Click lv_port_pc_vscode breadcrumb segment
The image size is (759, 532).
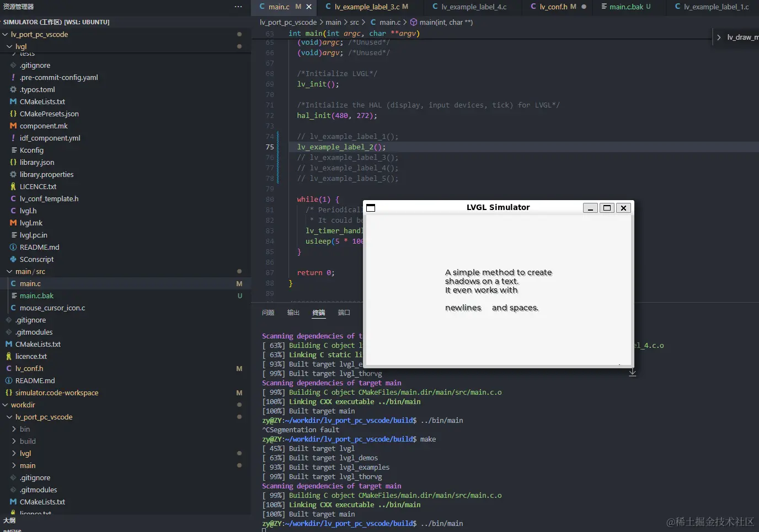(288, 23)
